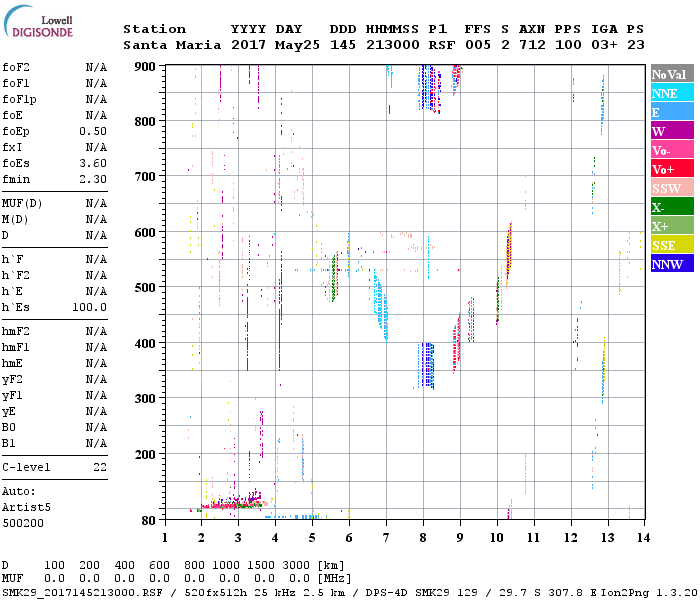Click the year value 2017
Viewport: 700px width, 600px height.
pos(248,45)
